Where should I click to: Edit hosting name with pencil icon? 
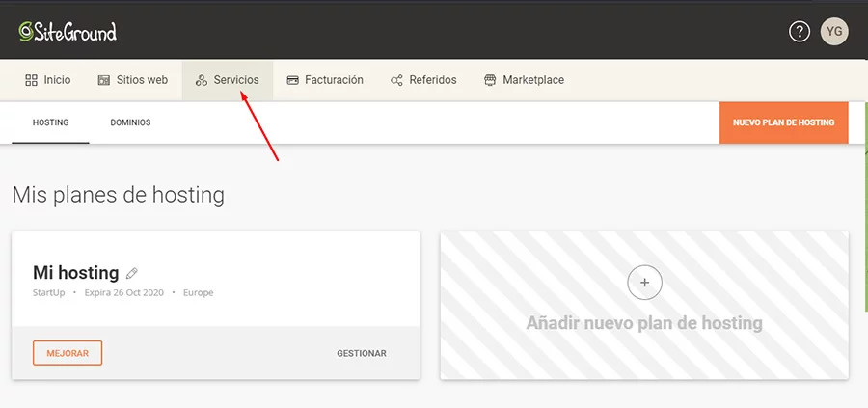pos(132,273)
